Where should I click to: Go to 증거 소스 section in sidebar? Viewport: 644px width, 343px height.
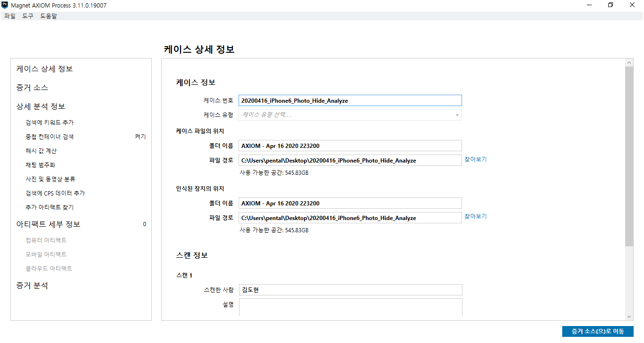(x=32, y=88)
